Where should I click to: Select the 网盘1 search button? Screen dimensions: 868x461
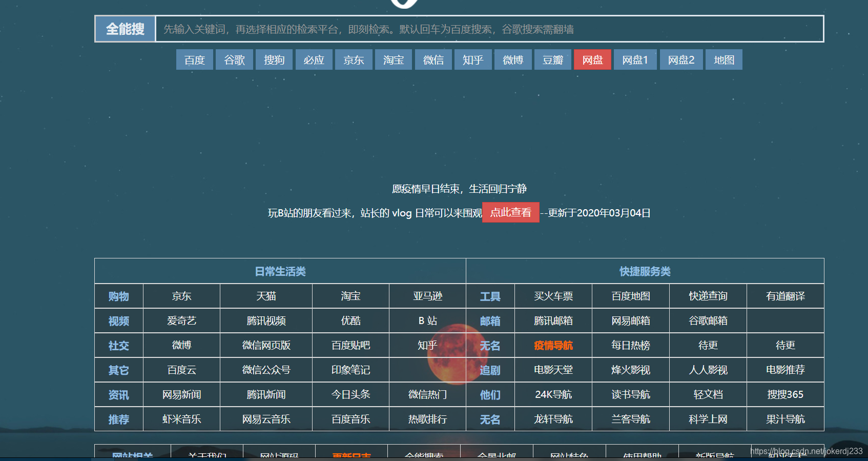pyautogui.click(x=635, y=59)
